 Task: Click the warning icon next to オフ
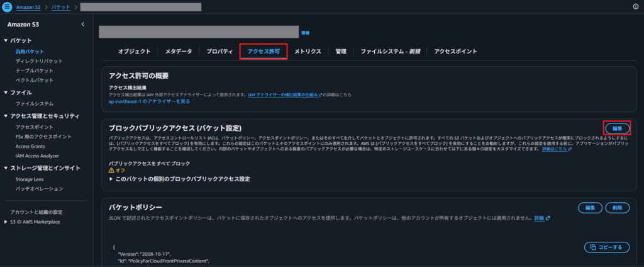(111, 170)
